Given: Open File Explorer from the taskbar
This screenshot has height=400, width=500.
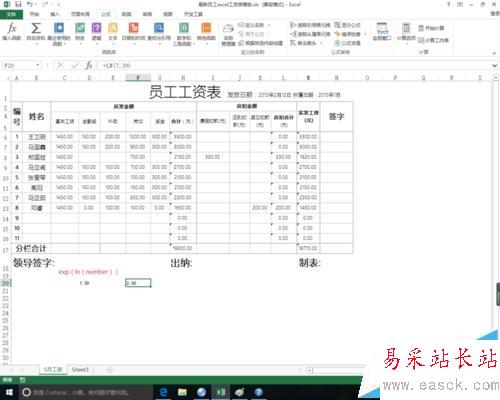Looking at the screenshot, I should (x=182, y=392).
